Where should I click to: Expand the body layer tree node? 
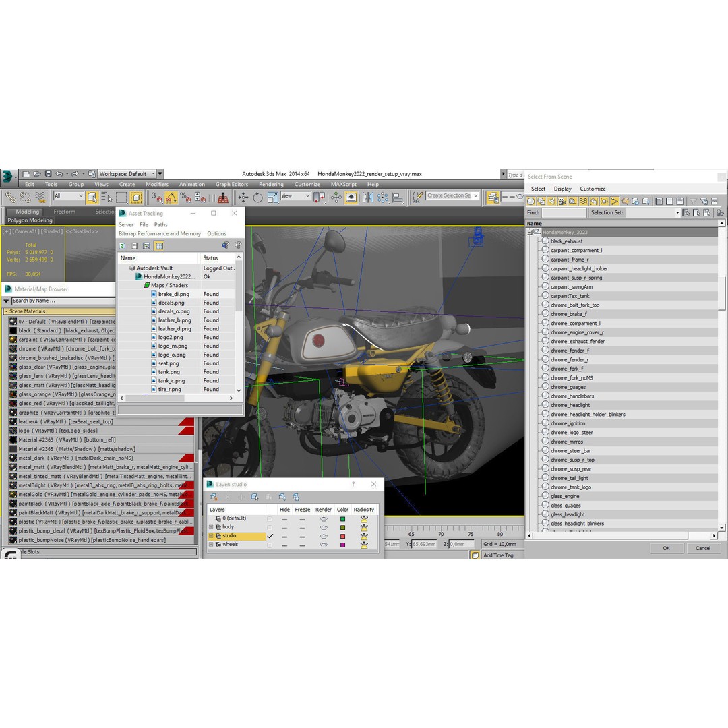click(211, 527)
